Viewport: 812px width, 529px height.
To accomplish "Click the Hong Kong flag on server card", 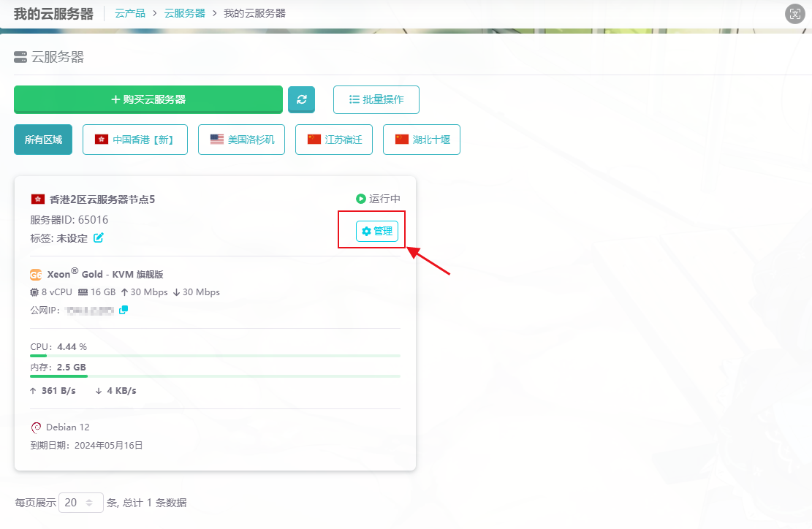I will coord(38,199).
